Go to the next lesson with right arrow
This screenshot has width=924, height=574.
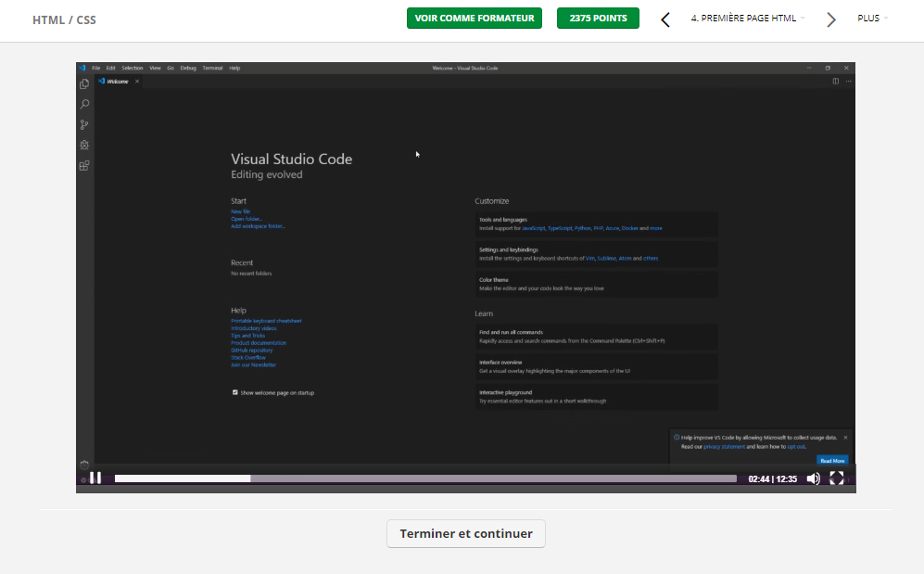tap(831, 20)
